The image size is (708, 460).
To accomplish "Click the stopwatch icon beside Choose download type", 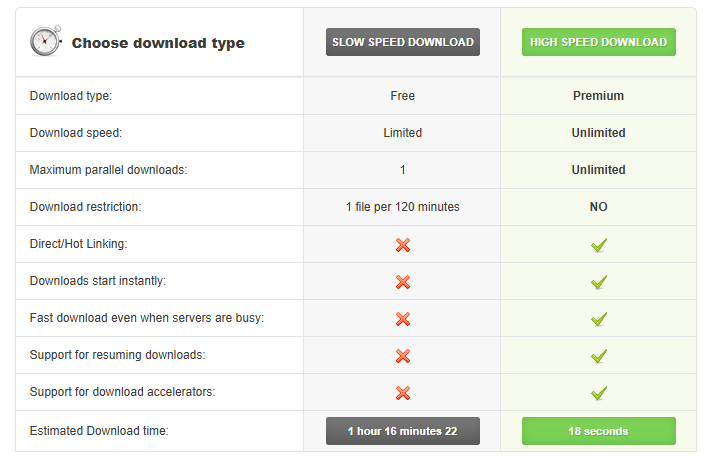I will (x=46, y=41).
